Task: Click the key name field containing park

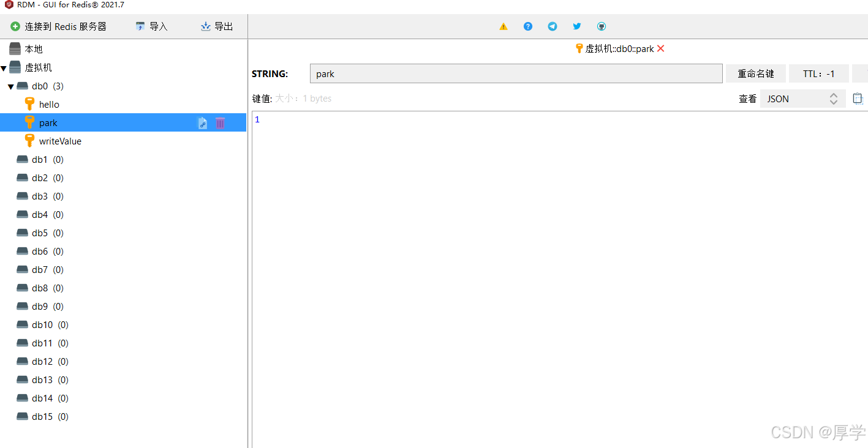Action: coord(516,73)
